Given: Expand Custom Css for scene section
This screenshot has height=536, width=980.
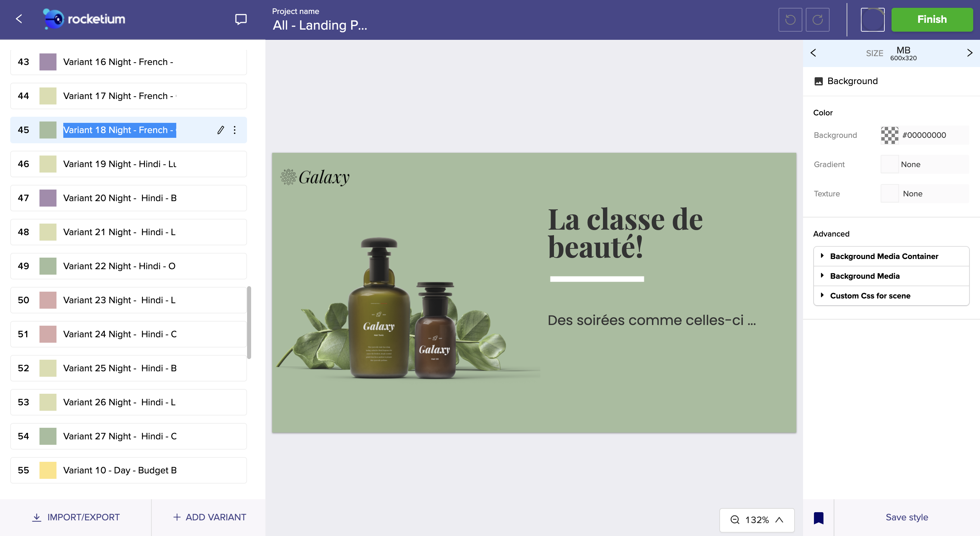Looking at the screenshot, I should point(891,296).
